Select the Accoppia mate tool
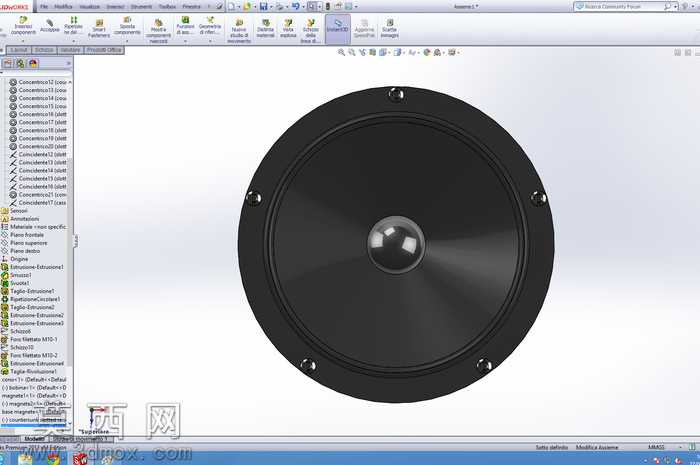The height and width of the screenshot is (465, 700). [x=50, y=26]
